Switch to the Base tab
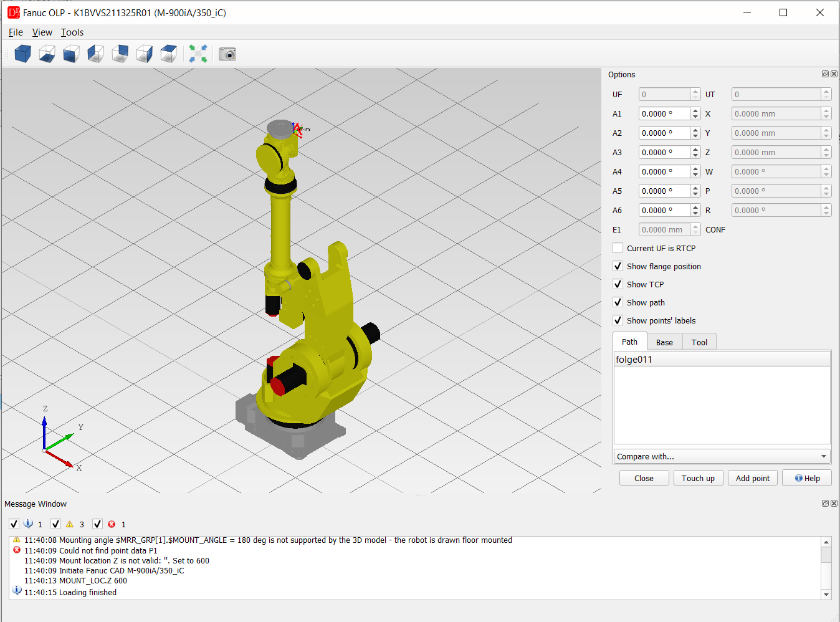840x622 pixels. (x=664, y=342)
